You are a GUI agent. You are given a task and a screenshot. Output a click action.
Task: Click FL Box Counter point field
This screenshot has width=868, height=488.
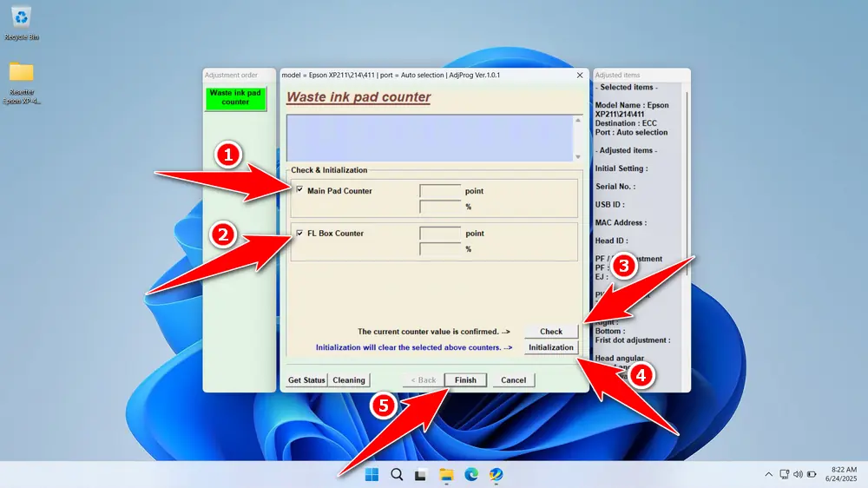(440, 234)
